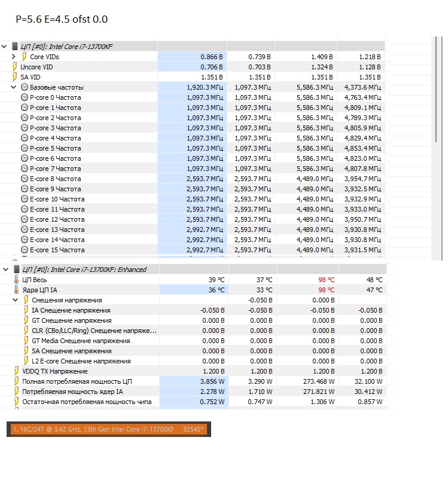Select the orange 16C/24T benchmark result bar
This screenshot has height=486, width=448.
pyautogui.click(x=109, y=429)
